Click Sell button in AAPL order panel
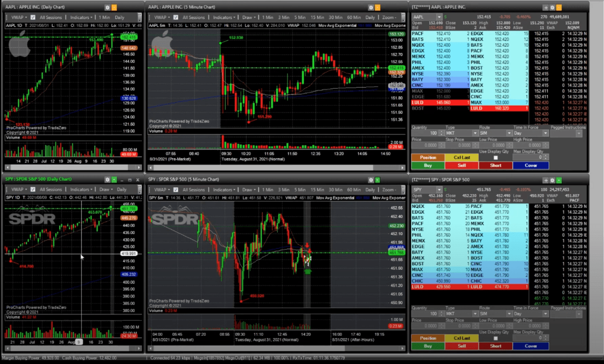The image size is (604, 364). [462, 165]
